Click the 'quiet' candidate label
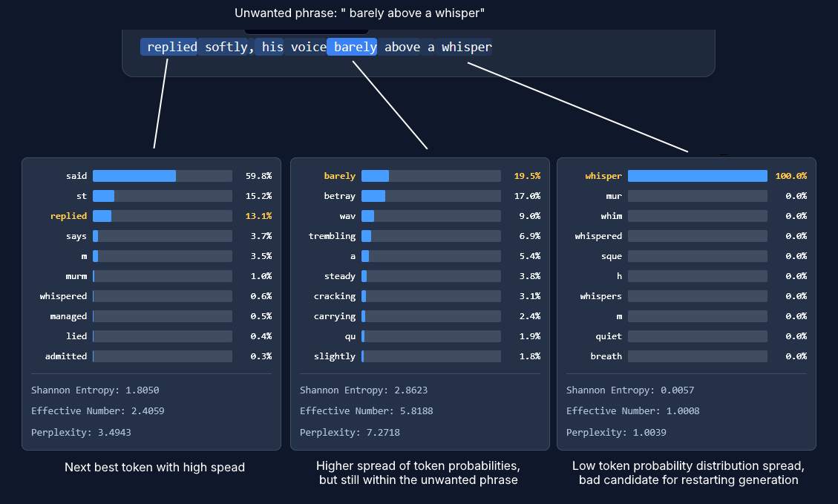The height and width of the screenshot is (504, 838). (609, 337)
